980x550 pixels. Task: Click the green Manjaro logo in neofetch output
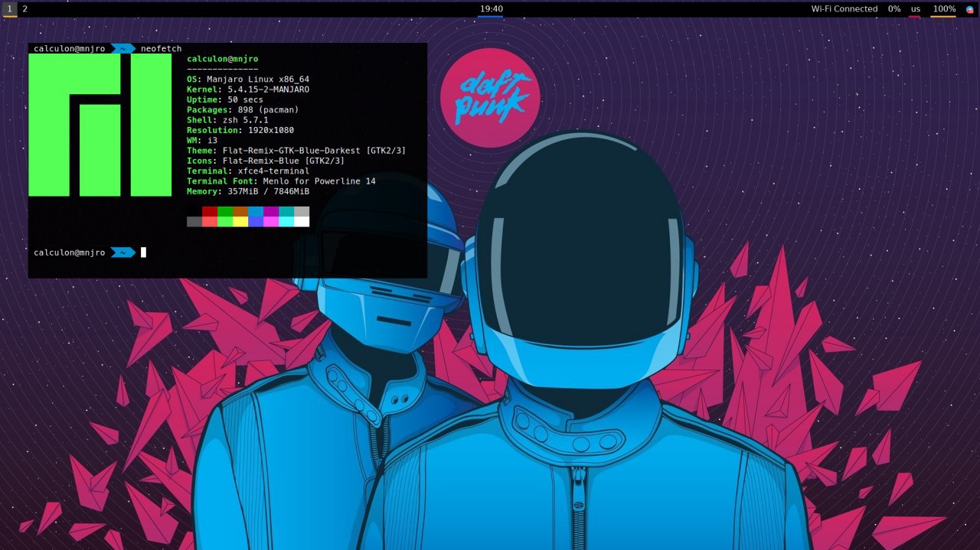(x=100, y=125)
